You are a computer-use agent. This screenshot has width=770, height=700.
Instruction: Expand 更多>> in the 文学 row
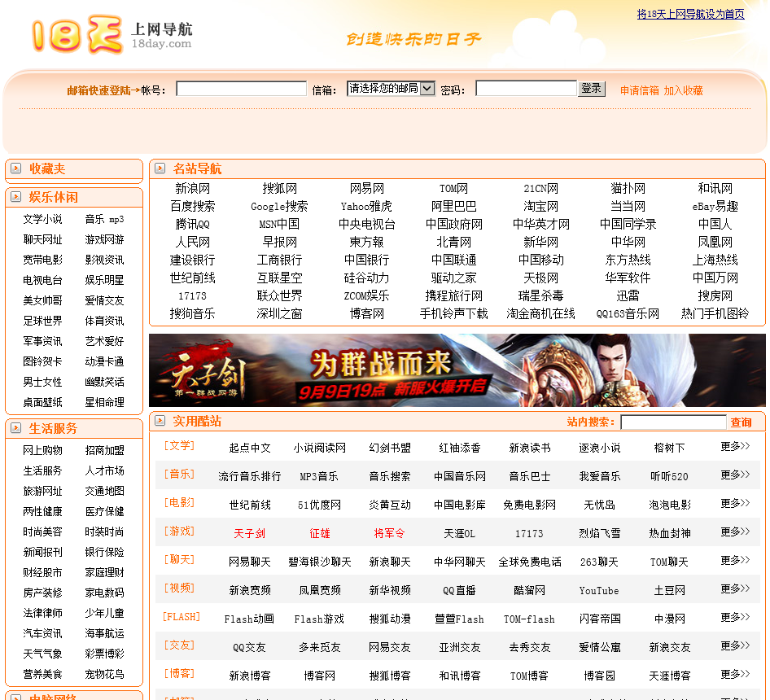click(735, 446)
